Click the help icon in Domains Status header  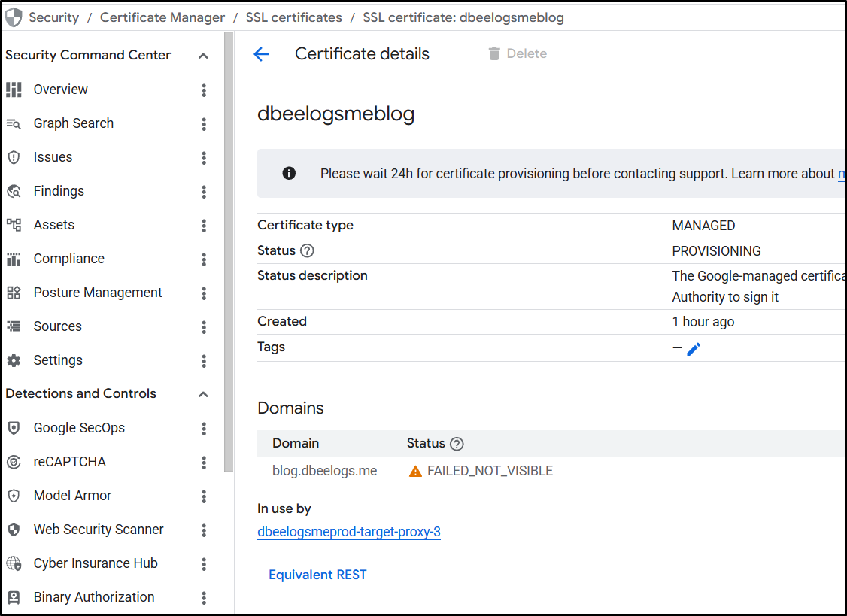457,444
